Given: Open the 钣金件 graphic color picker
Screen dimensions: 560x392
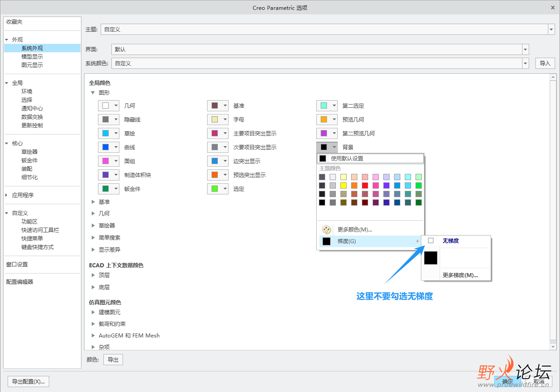Looking at the screenshot, I should point(109,189).
